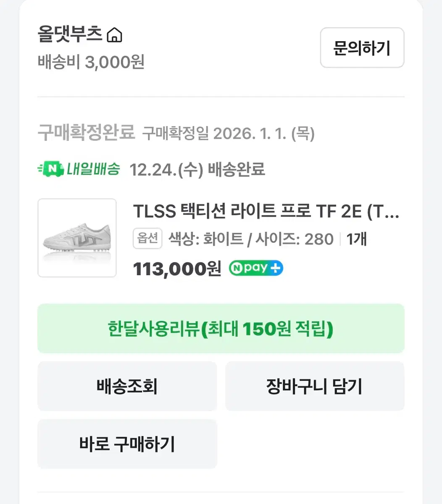Open the white shoe product thumbnail
442x504 pixels.
click(77, 238)
